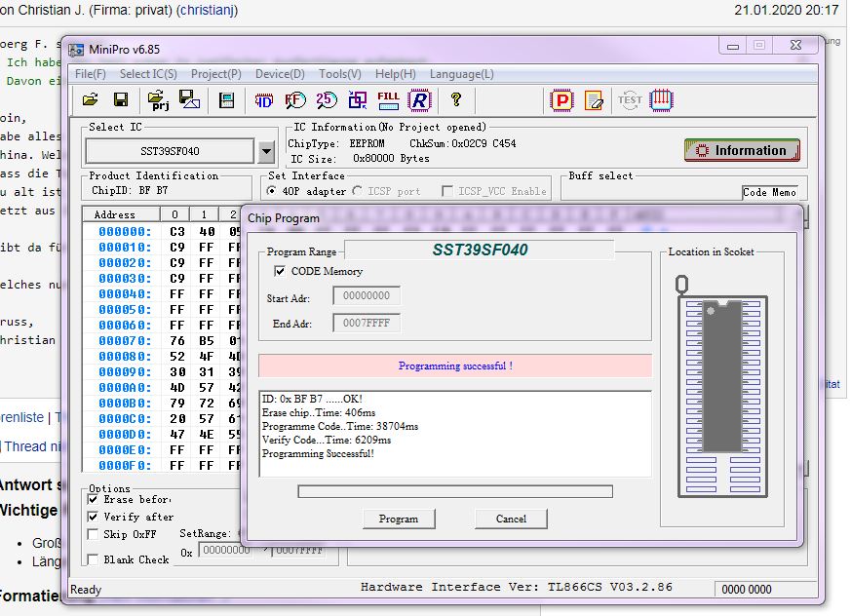Click the Hardware Interface Ver status text
This screenshot has width=851, height=616.
pyautogui.click(x=516, y=587)
